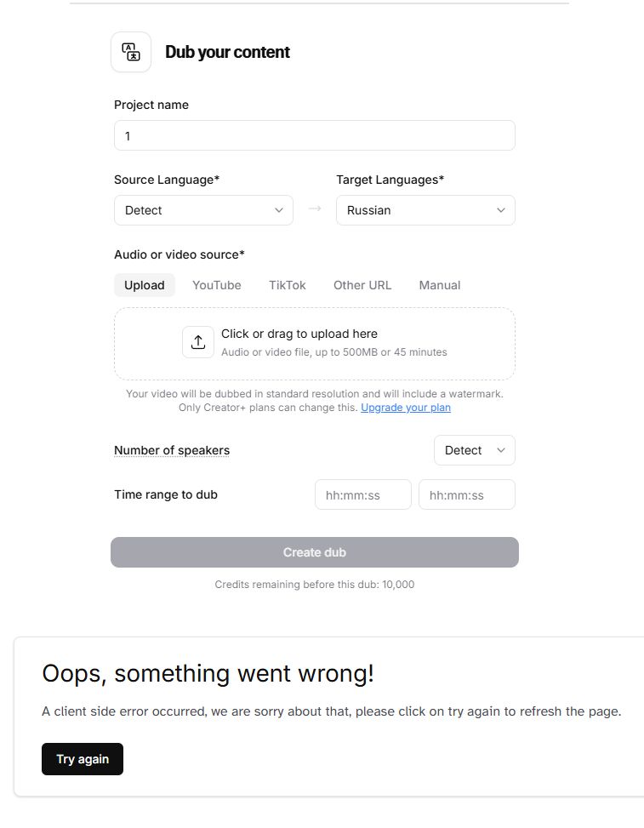Click the start time range field
Viewport: 644px width, 828px height.
tap(363, 495)
